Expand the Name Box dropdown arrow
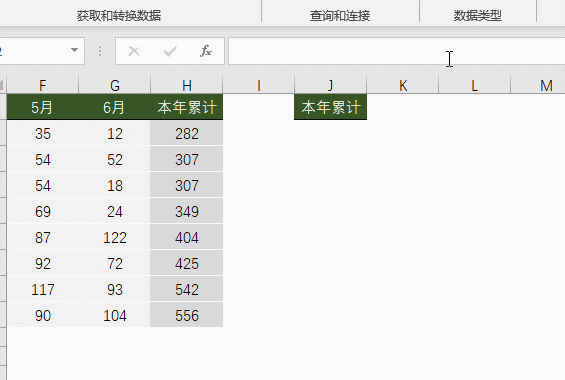The image size is (565, 380). click(x=75, y=50)
